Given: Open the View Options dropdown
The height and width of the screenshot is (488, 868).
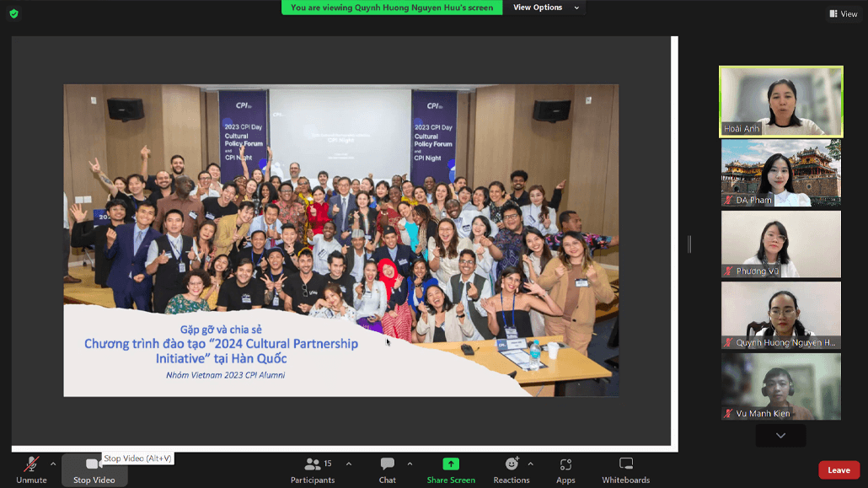Looking at the screenshot, I should coord(546,8).
